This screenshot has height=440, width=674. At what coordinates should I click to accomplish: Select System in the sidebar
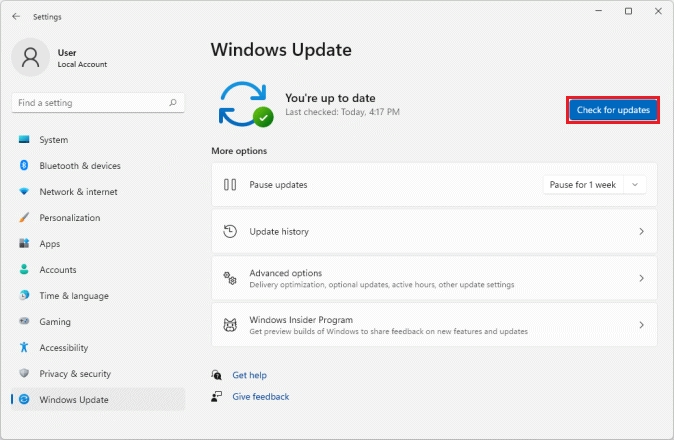click(x=54, y=140)
